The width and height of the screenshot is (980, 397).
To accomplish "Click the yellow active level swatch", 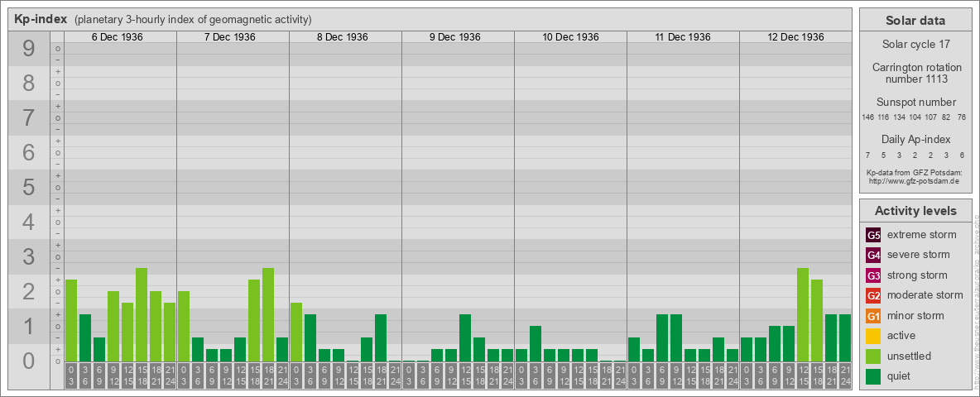I will 873,336.
